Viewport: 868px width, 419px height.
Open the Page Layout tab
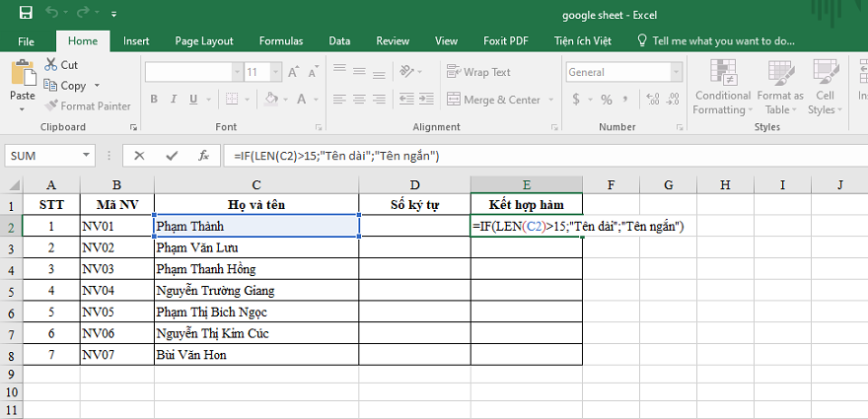(204, 41)
